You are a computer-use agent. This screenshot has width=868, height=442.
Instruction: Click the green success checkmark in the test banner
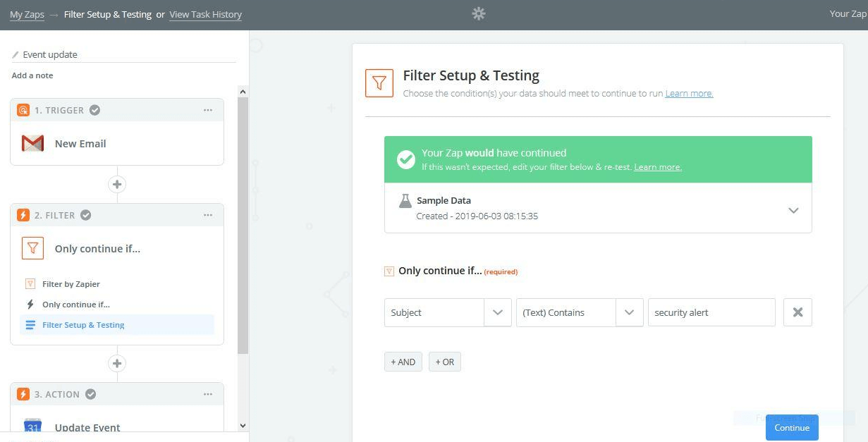(x=406, y=159)
